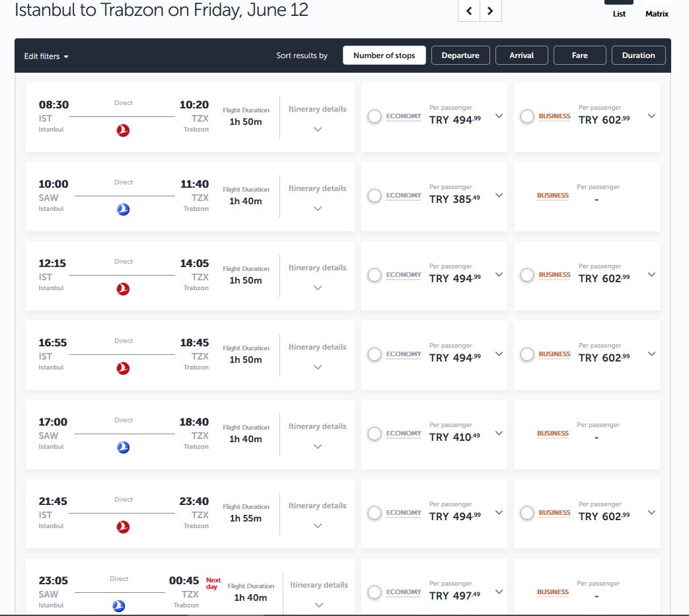This screenshot has height=616, width=689.
Task: Click TRY 497.49 economy price
Action: (454, 596)
